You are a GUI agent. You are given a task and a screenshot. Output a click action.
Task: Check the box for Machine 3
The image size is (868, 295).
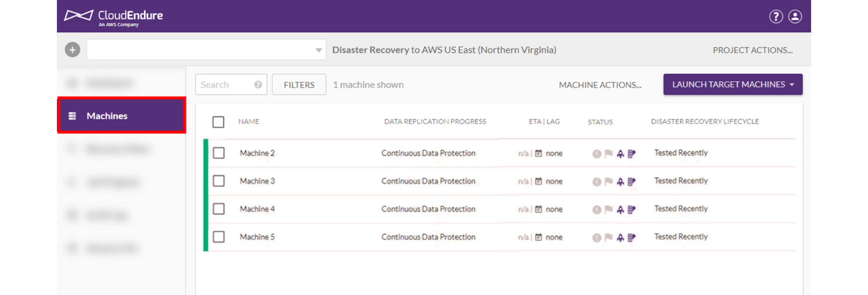[219, 181]
